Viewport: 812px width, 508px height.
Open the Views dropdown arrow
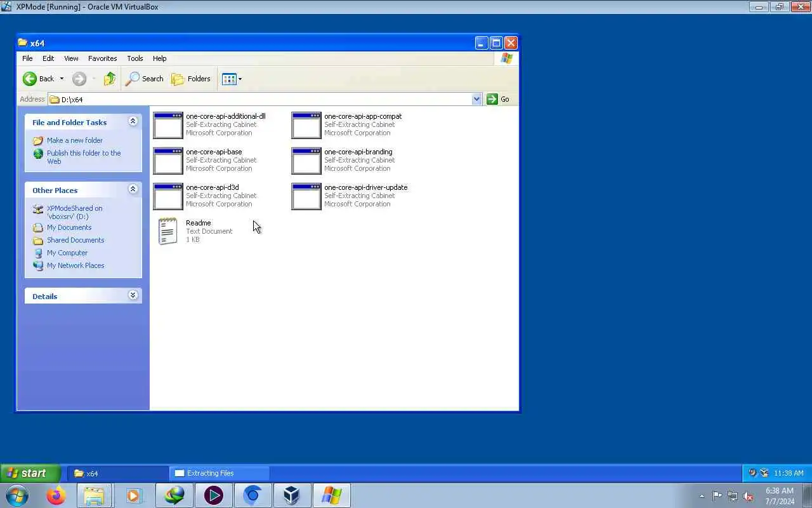tap(240, 79)
